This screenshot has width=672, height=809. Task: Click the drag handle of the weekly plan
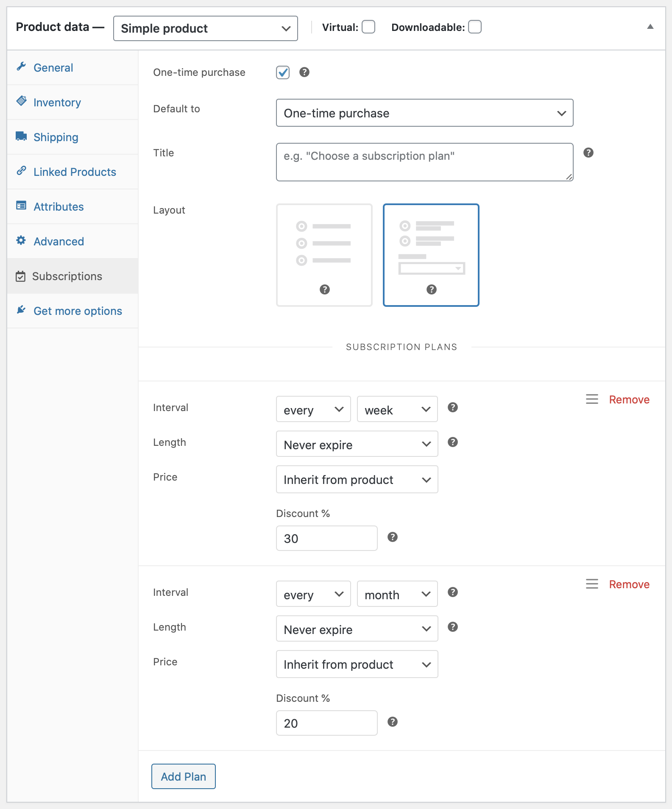(592, 399)
